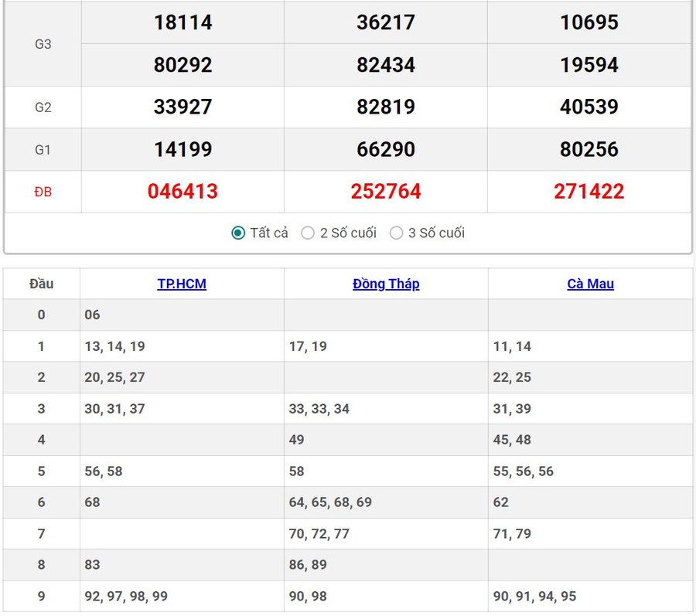Select the cell with 92, 97, 98, 99
The width and height of the screenshot is (696, 616).
126,596
